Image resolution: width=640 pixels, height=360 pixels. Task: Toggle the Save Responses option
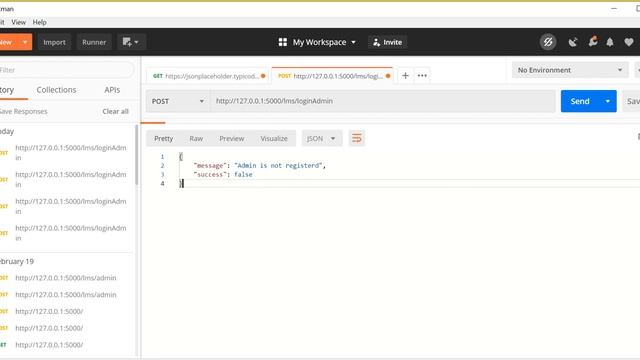click(23, 111)
